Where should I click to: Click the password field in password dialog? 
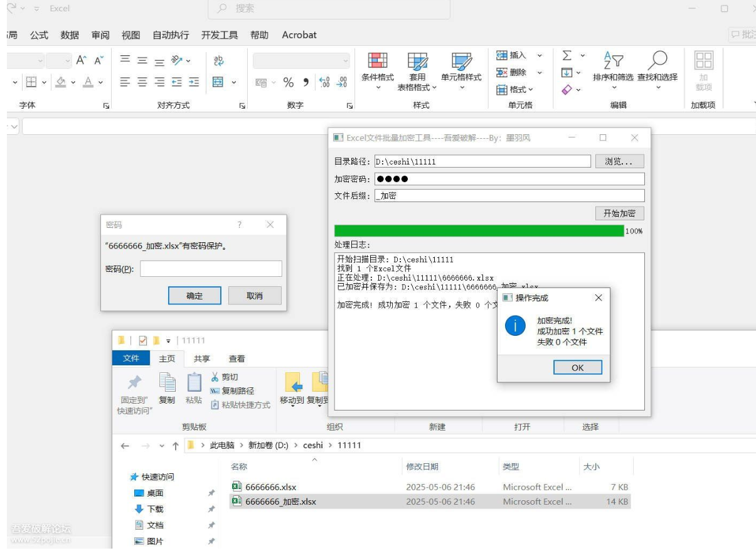(x=211, y=269)
